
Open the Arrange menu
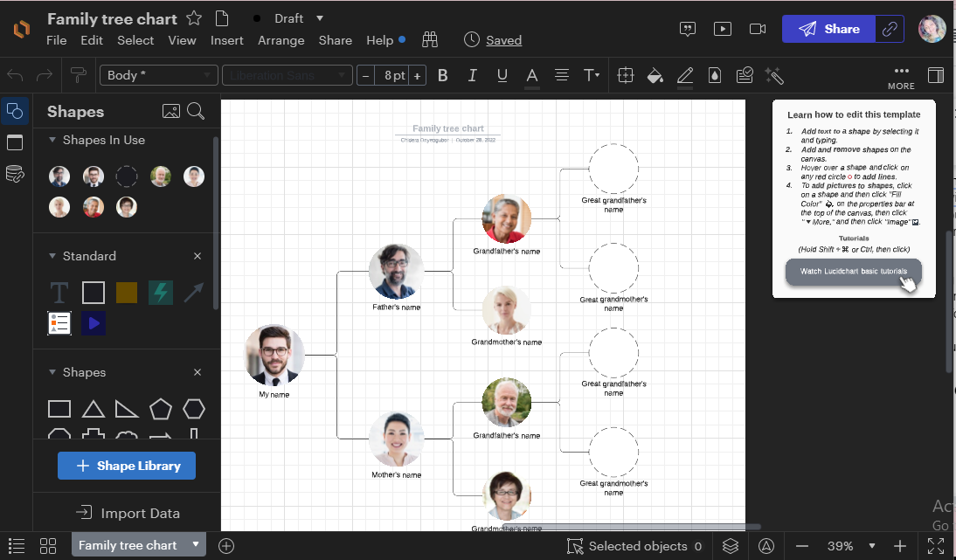[281, 40]
